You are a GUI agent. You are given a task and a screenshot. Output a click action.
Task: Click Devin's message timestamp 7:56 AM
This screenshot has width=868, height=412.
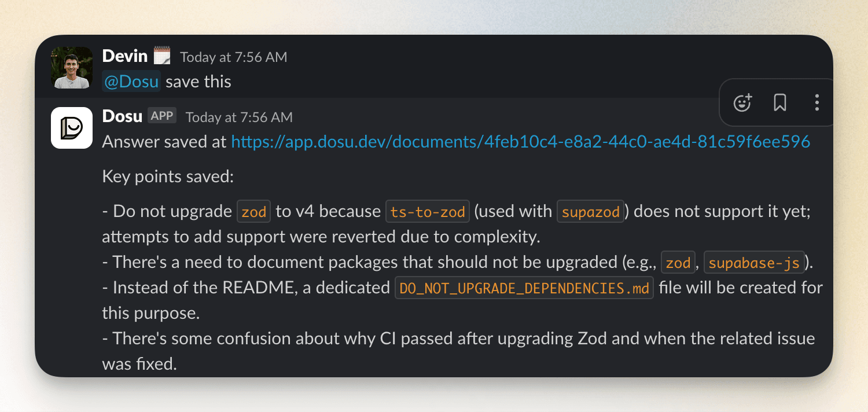[x=234, y=57]
